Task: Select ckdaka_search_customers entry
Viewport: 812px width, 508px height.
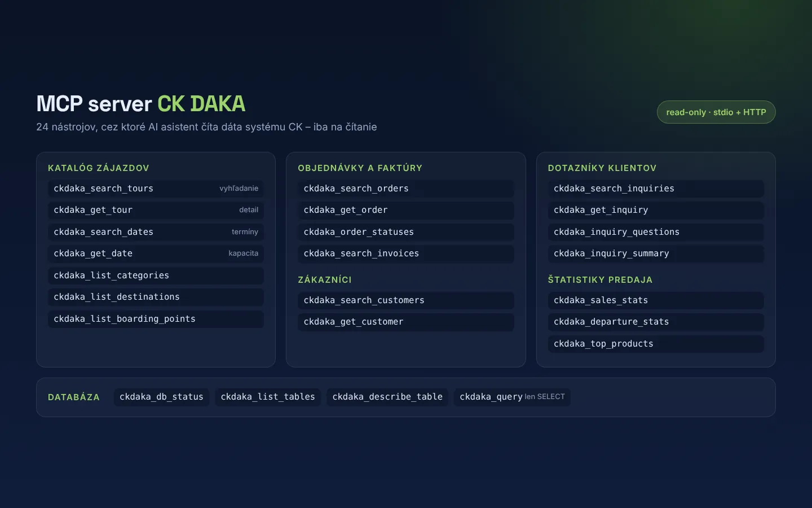Action: [x=406, y=300]
